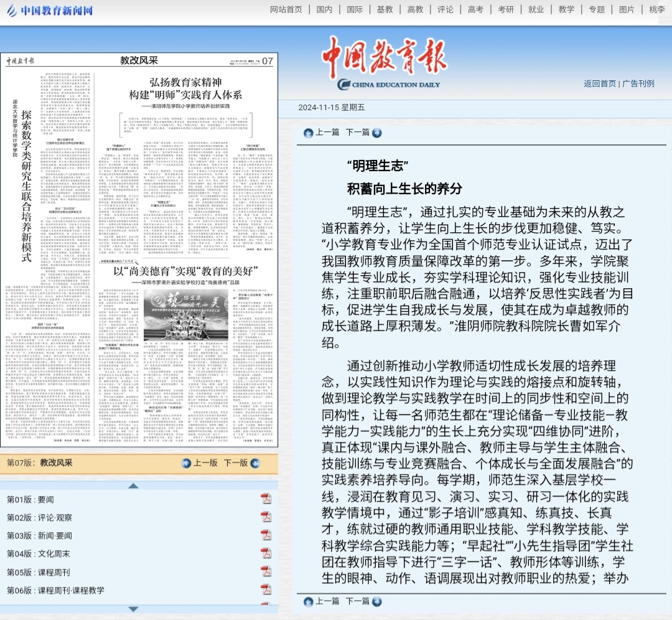Download PDF of 第02版 评论·观察

(266, 517)
